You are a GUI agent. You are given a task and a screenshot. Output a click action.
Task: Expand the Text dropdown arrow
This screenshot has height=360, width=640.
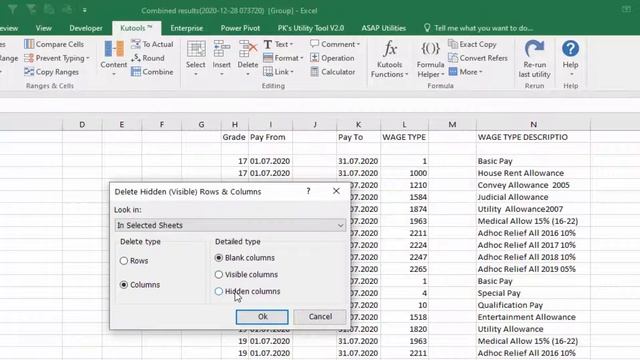pos(291,44)
